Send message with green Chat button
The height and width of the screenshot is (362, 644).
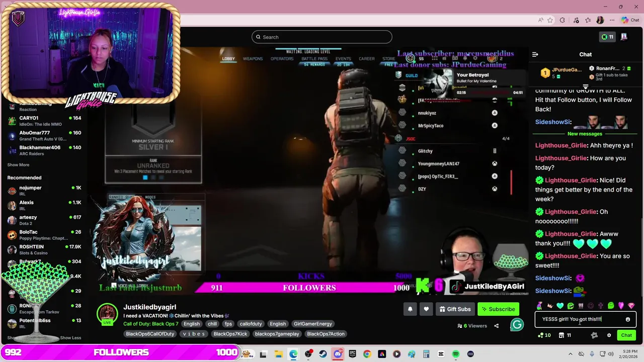coord(626,335)
